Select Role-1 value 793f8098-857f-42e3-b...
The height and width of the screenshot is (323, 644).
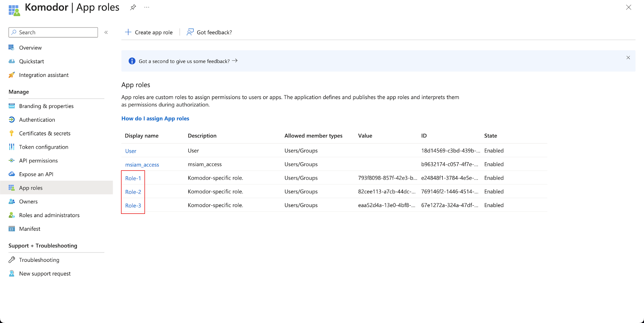click(388, 178)
